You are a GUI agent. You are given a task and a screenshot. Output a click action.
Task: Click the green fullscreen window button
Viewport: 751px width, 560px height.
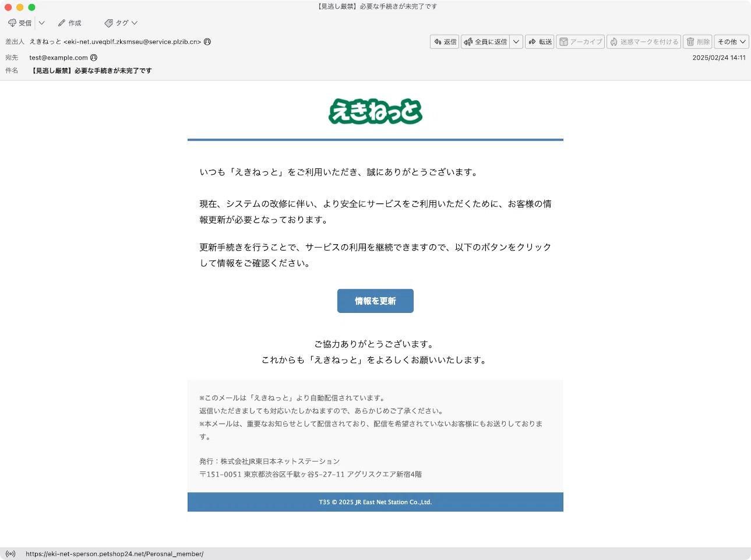[x=31, y=7]
